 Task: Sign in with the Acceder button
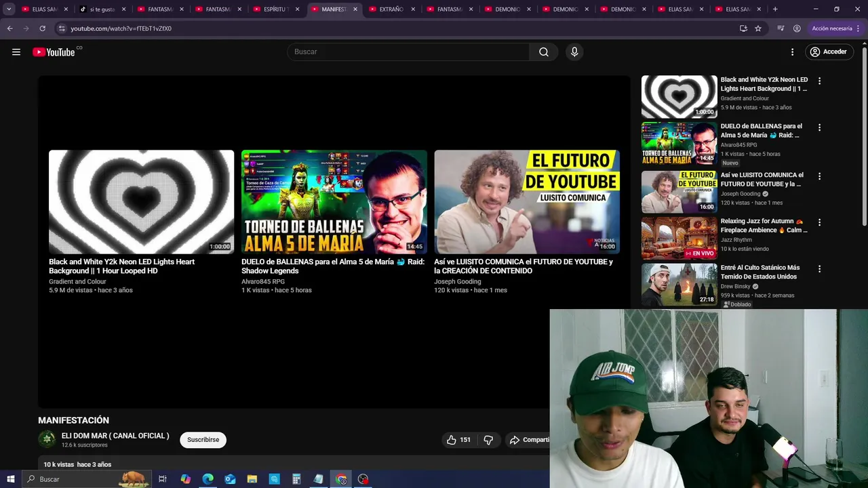click(829, 52)
